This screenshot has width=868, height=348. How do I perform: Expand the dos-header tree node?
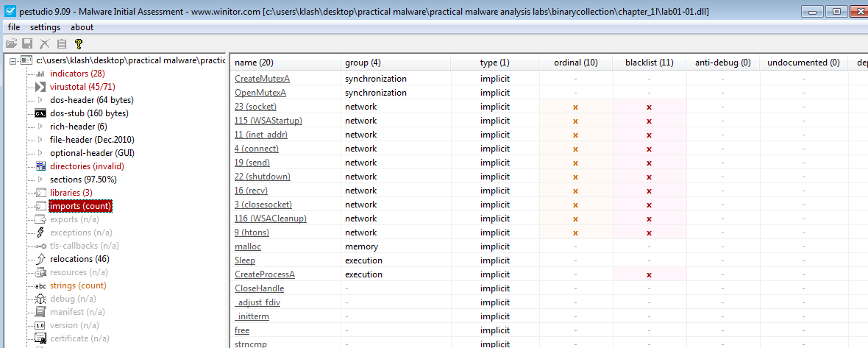[39, 100]
